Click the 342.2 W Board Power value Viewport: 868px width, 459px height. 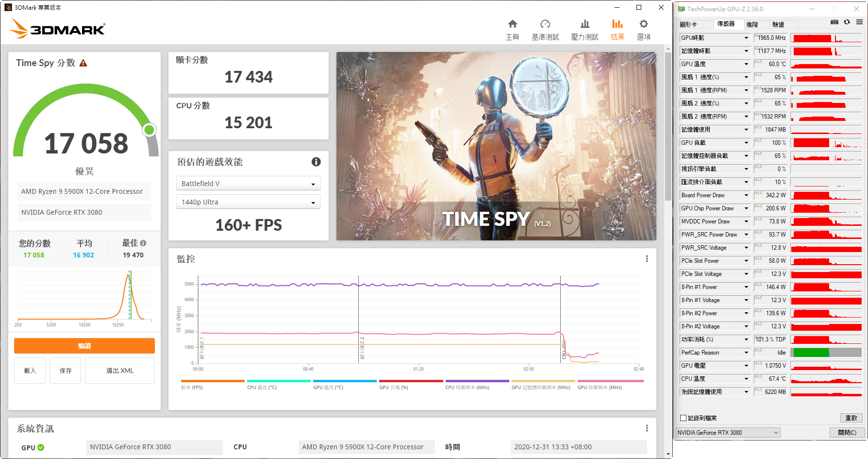(x=772, y=195)
